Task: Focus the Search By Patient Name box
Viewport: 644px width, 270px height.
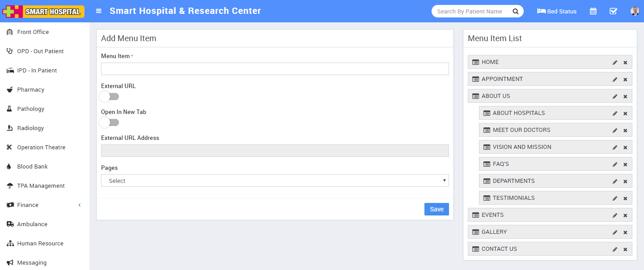Action: [x=470, y=12]
